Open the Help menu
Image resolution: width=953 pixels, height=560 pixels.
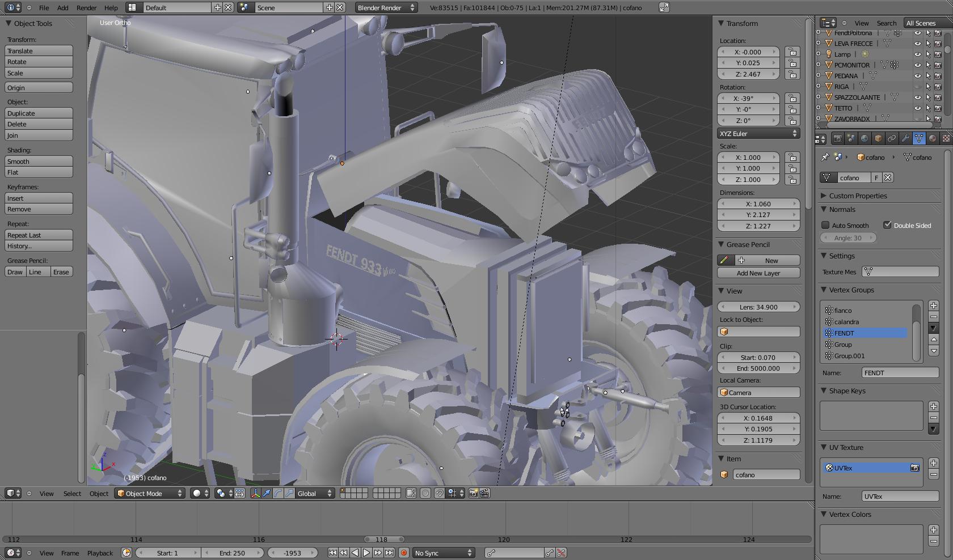(111, 8)
